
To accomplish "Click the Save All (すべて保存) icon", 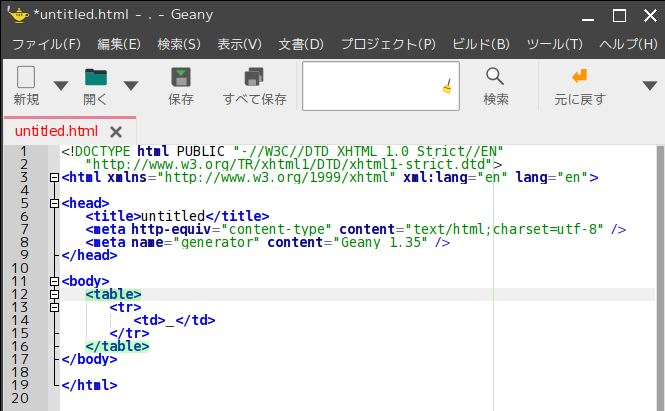I will pyautogui.click(x=254, y=78).
